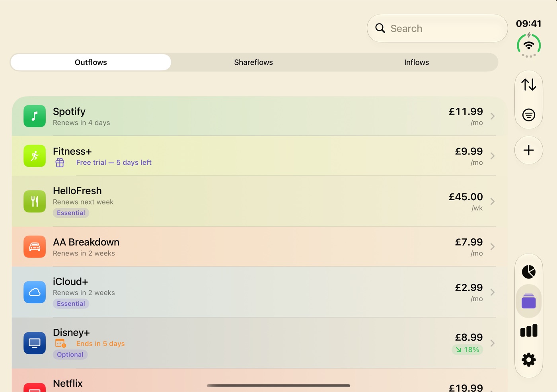Click 'Renews in 4 days' under Spotify

click(81, 123)
